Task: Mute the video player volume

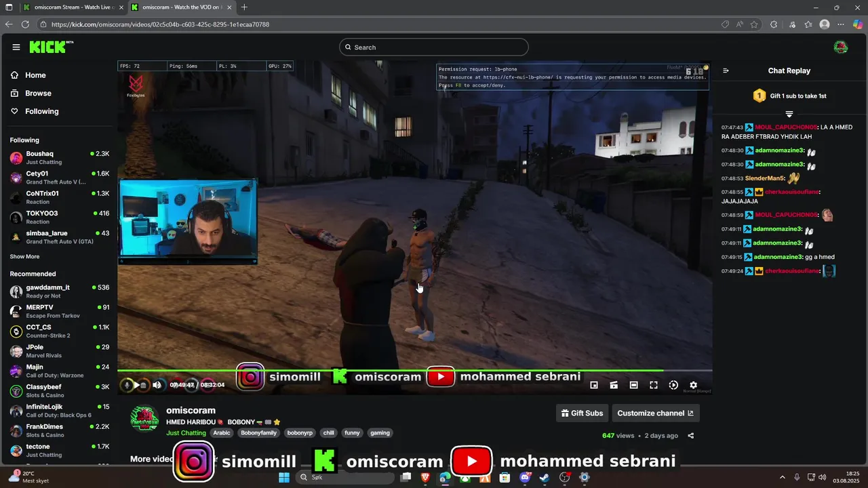Action: (157, 385)
